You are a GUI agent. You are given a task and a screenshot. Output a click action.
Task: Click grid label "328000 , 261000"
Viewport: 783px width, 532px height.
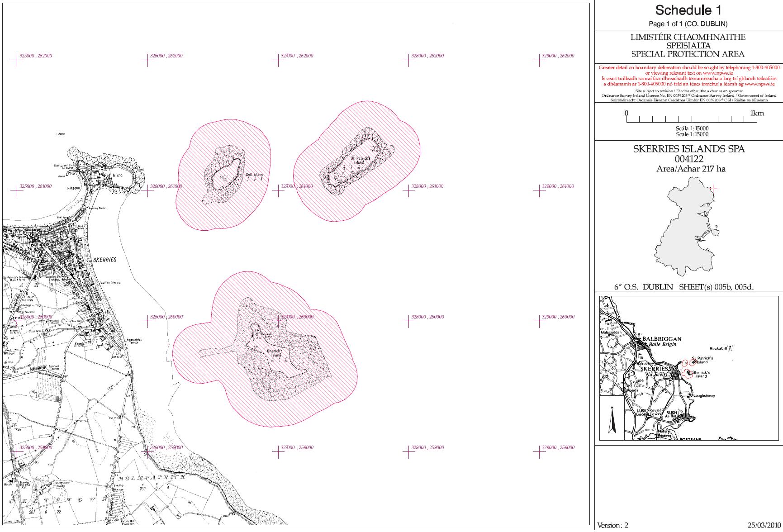pyautogui.click(x=427, y=186)
